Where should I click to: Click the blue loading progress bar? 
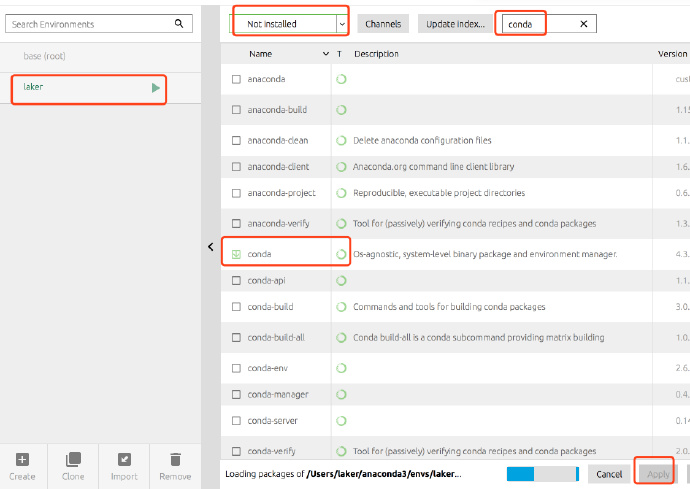coord(543,474)
